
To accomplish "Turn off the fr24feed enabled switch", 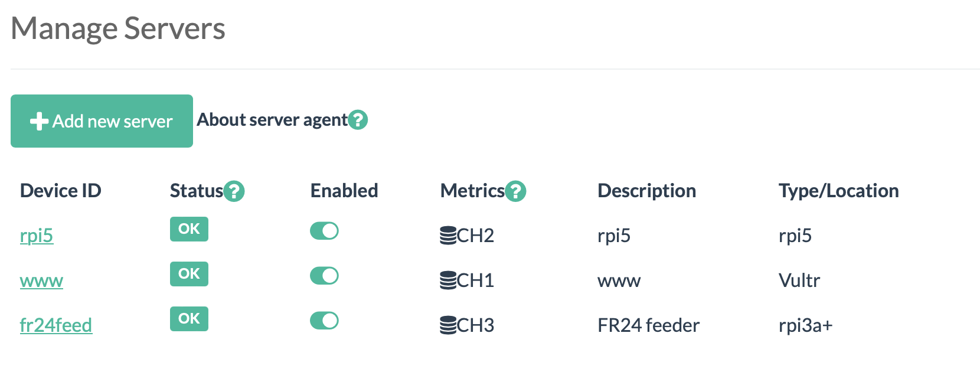I will [x=324, y=321].
